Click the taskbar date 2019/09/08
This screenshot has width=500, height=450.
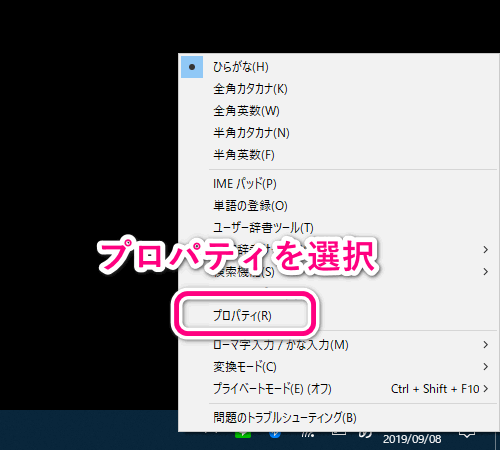[x=412, y=439]
